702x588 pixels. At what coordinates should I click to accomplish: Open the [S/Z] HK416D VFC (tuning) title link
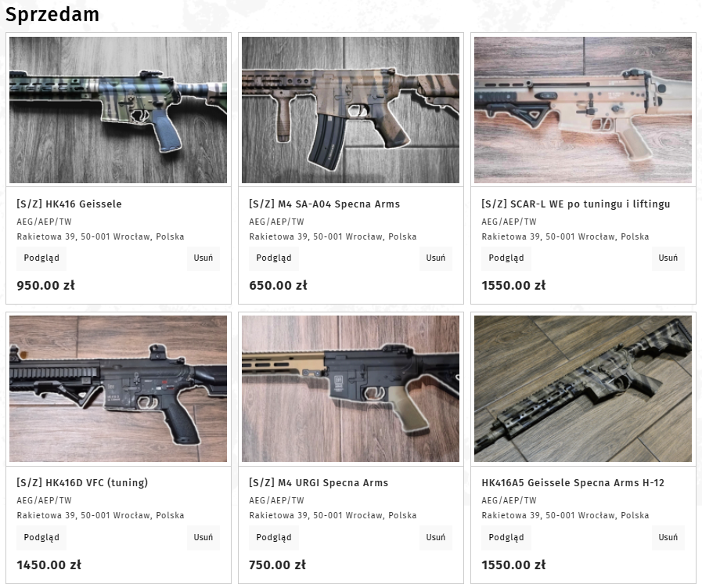pos(82,483)
